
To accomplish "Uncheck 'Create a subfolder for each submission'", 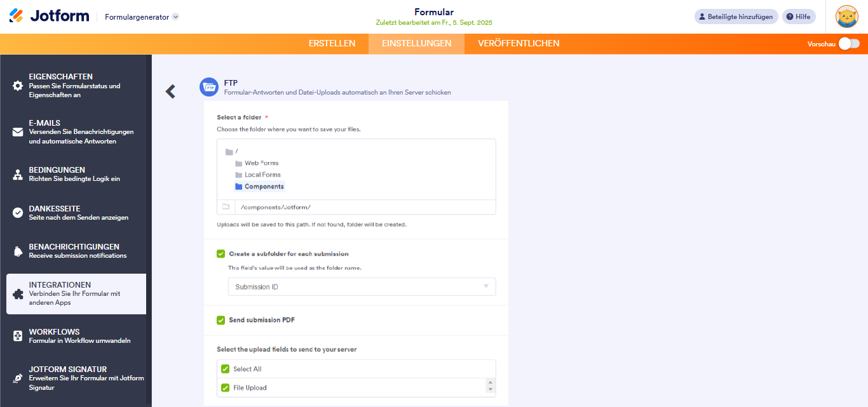I will [x=220, y=253].
